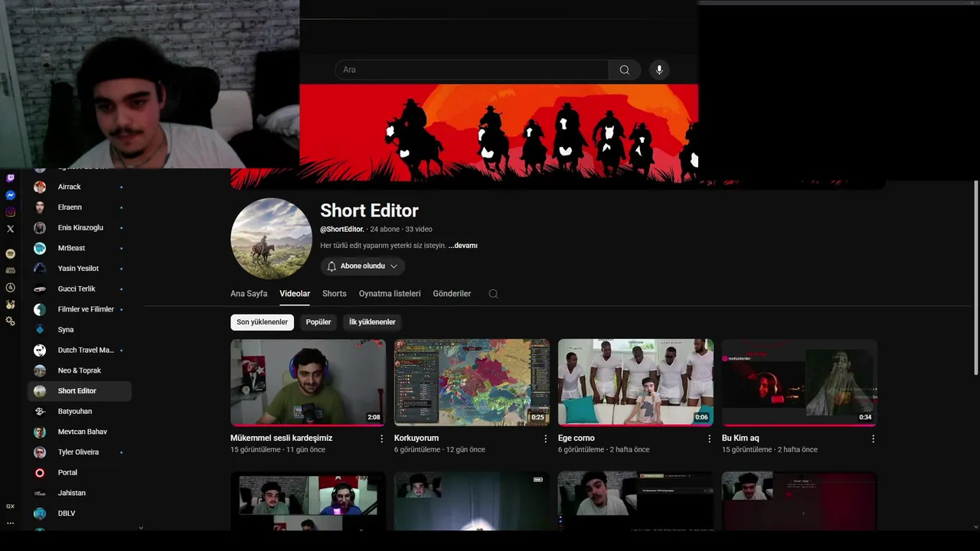This screenshot has width=980, height=551.
Task: Click the Portal channel red ring avatar
Action: [x=40, y=473]
